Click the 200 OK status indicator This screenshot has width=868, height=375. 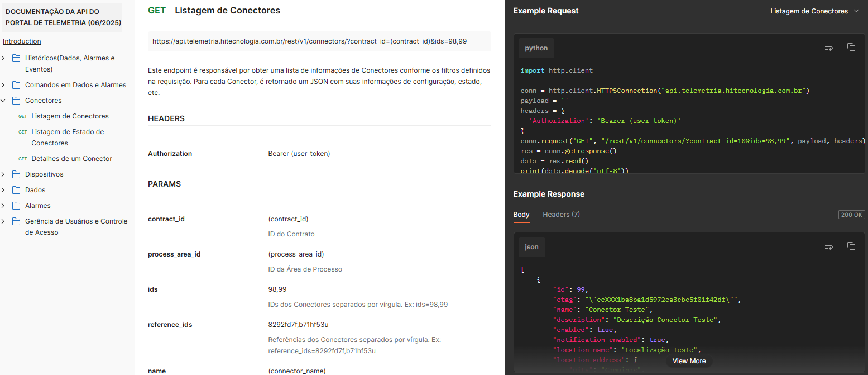pyautogui.click(x=851, y=214)
